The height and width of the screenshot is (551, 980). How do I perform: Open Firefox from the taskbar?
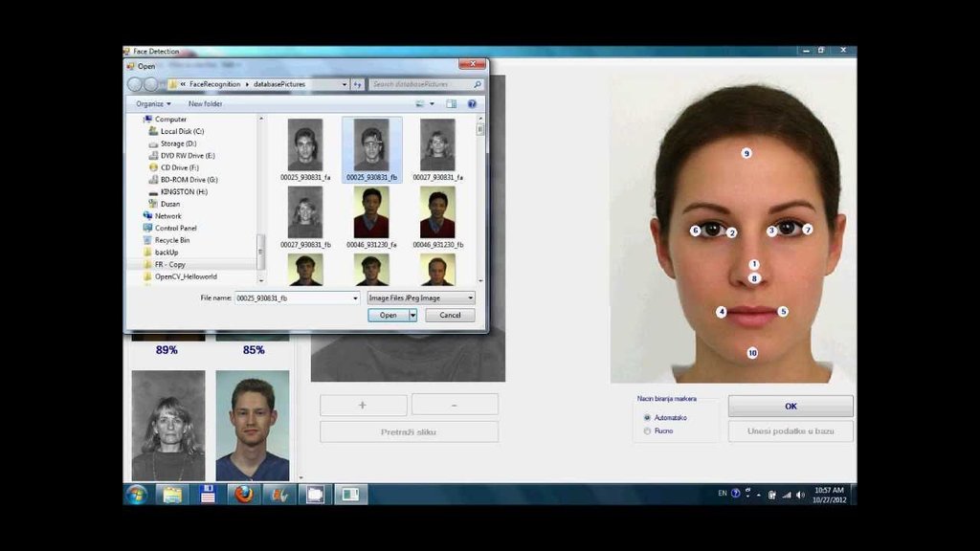pyautogui.click(x=243, y=495)
